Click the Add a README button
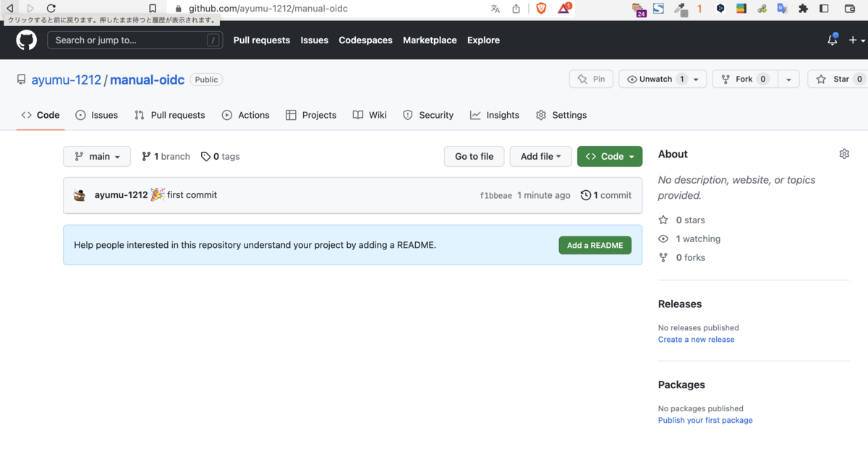 point(595,245)
